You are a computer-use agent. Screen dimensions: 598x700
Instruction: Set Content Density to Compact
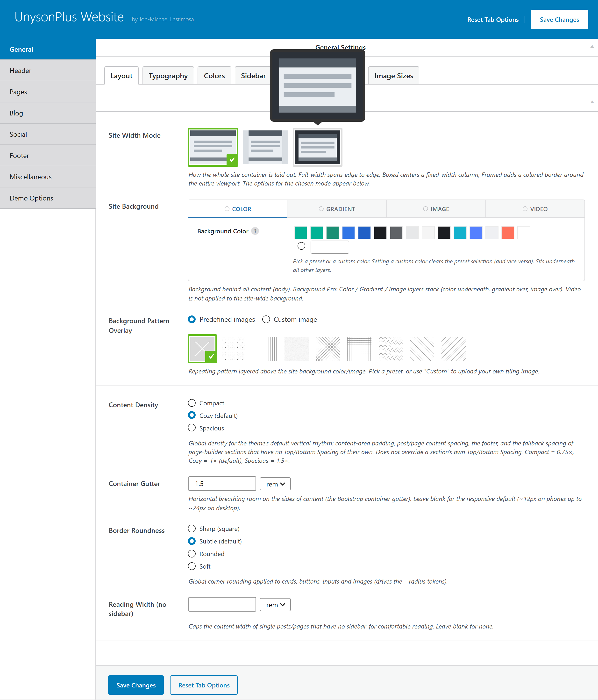(x=192, y=403)
